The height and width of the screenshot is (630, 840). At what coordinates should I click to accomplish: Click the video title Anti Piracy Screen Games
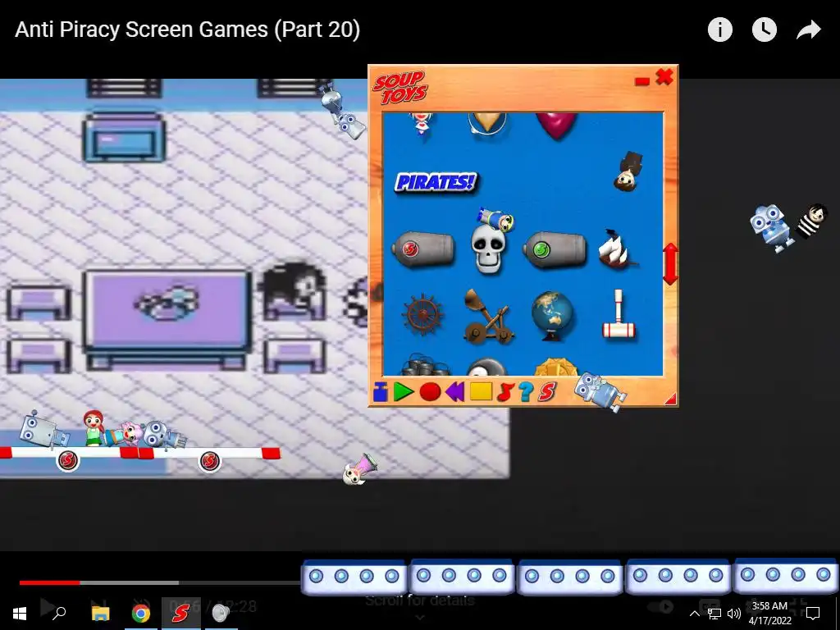(x=188, y=30)
